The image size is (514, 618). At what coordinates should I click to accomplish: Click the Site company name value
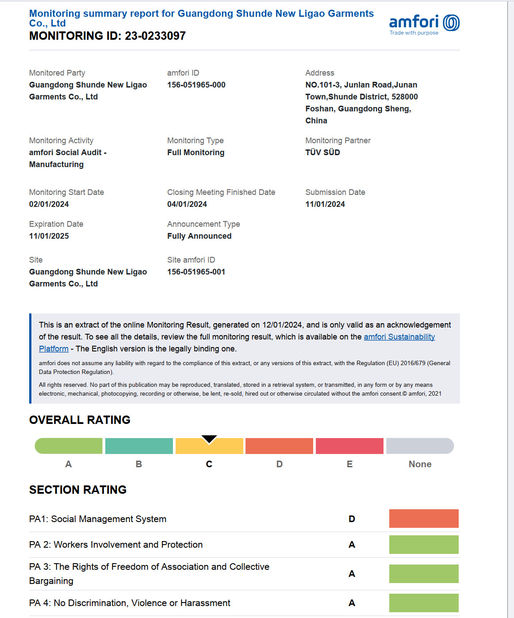[88, 278]
